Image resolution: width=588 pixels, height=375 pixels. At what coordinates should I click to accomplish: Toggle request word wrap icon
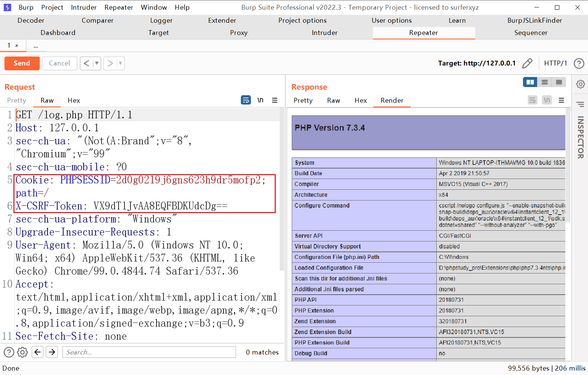coord(246,100)
